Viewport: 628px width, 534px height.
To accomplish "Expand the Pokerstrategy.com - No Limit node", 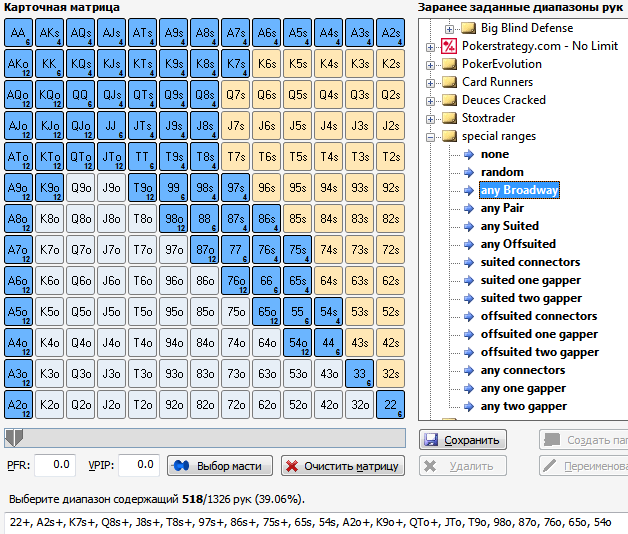I will click(x=431, y=47).
